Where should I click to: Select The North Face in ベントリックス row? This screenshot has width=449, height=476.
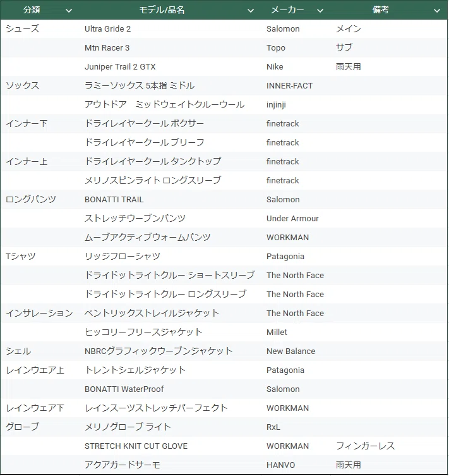click(296, 313)
